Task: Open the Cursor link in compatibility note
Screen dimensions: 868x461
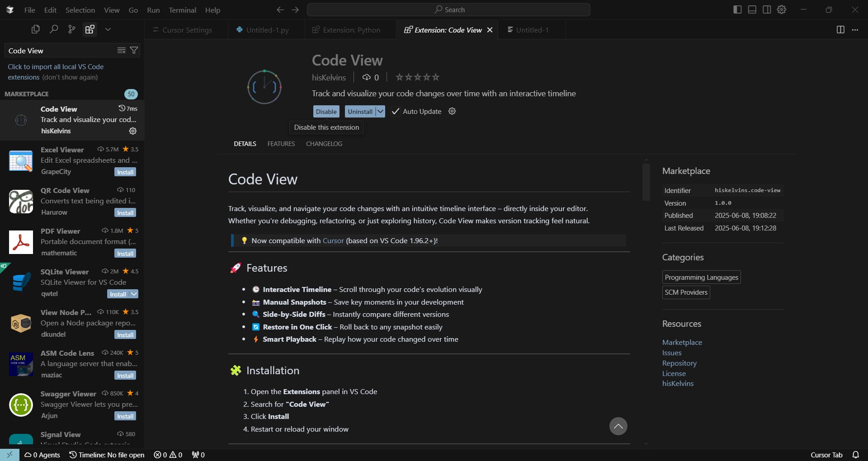Action: click(333, 240)
